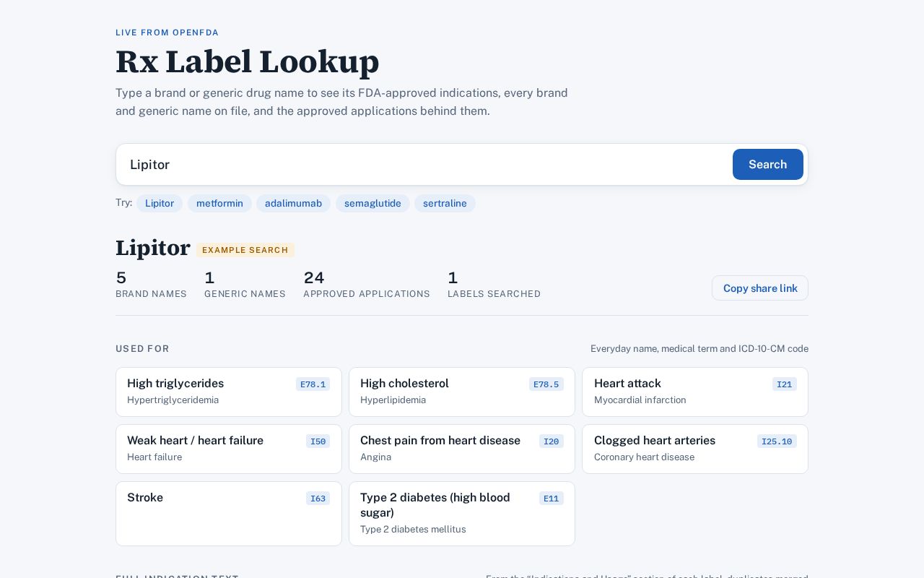The image size is (924, 578).
Task: Click the E78.5 code badge
Action: 546,384
